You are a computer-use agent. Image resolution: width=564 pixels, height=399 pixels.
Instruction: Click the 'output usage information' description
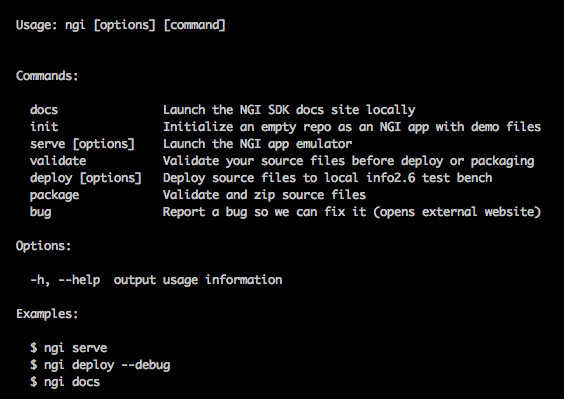198,280
